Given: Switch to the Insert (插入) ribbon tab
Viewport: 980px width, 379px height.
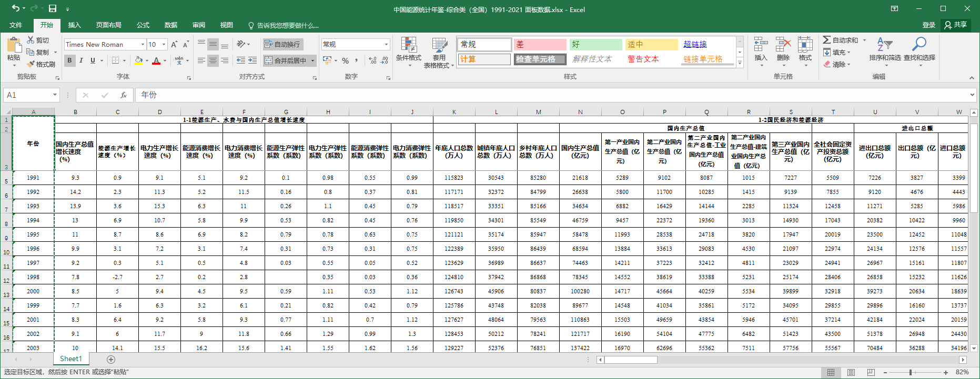Looking at the screenshot, I should tap(75, 25).
